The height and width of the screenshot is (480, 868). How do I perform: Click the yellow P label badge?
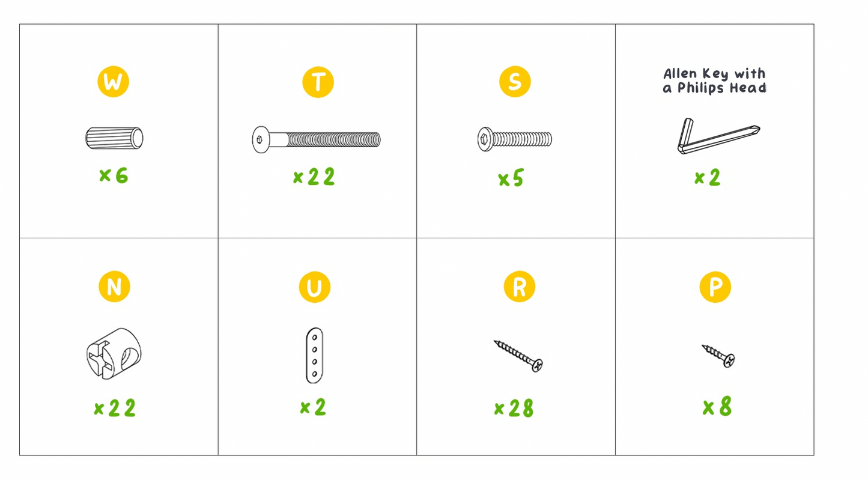pyautogui.click(x=715, y=287)
